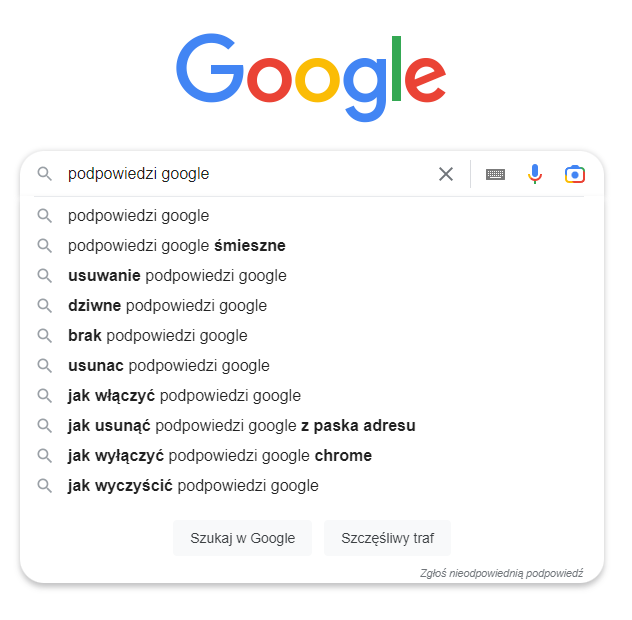Start voice search with the microphone

(535, 174)
